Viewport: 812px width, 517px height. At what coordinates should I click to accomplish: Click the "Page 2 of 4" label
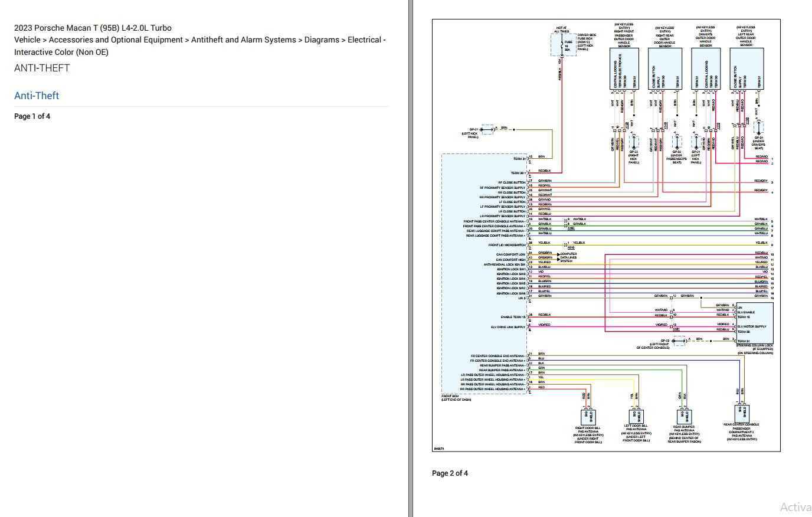(450, 473)
